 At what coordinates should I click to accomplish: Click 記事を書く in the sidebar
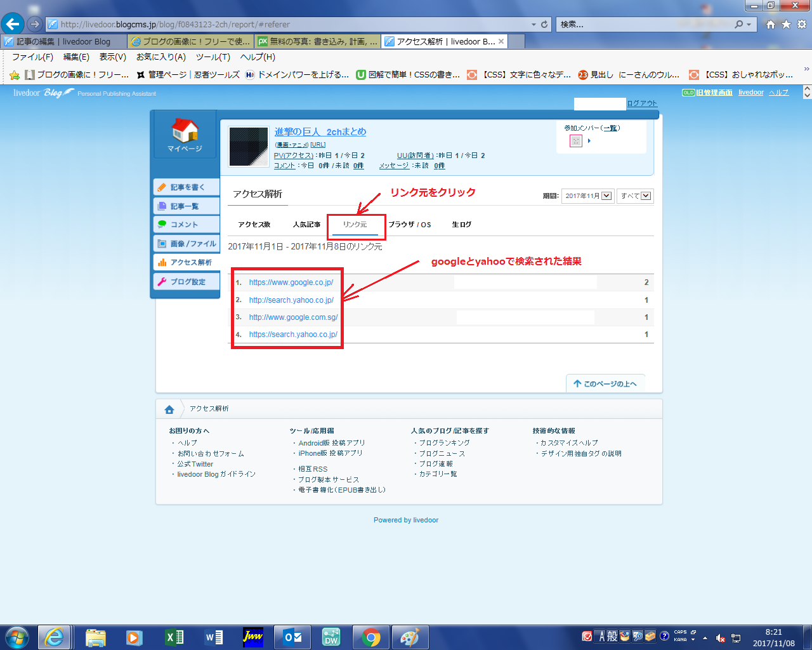187,187
